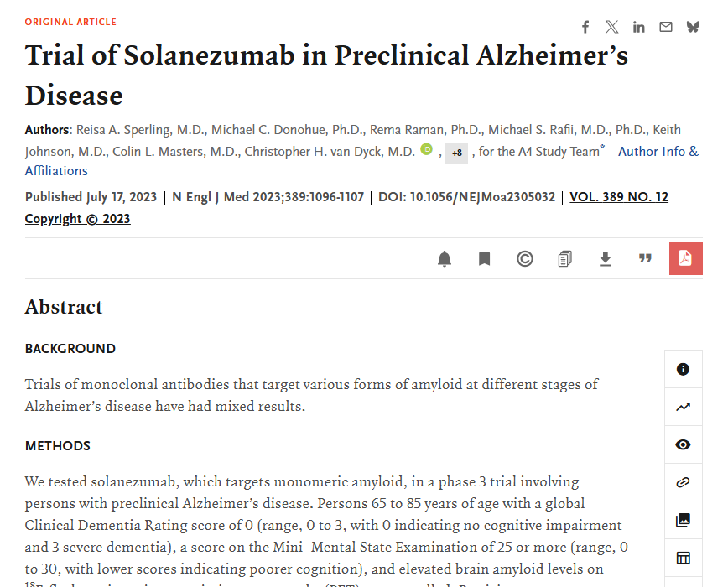728x587 pixels.
Task: Share article on Facebook
Action: (585, 27)
